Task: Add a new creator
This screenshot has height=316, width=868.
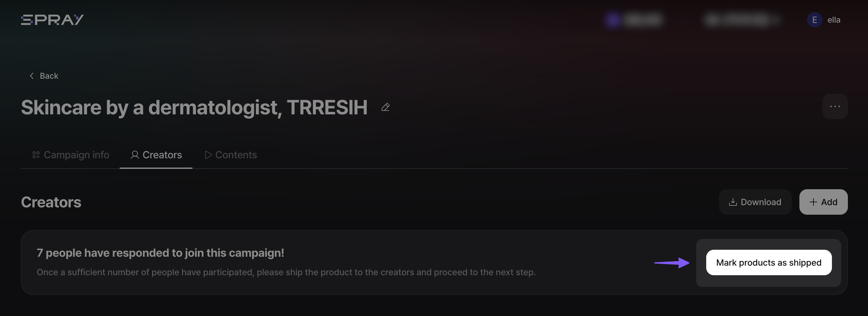Action: (823, 202)
